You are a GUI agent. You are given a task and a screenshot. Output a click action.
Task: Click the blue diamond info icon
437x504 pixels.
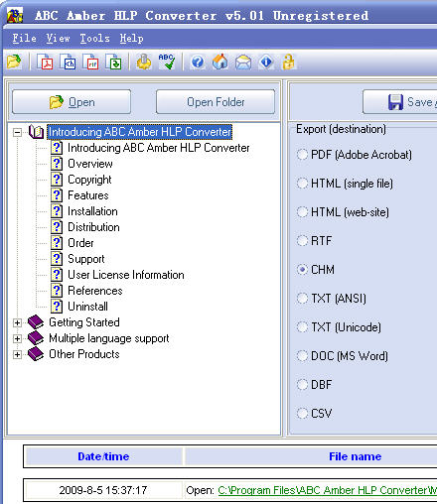266,62
